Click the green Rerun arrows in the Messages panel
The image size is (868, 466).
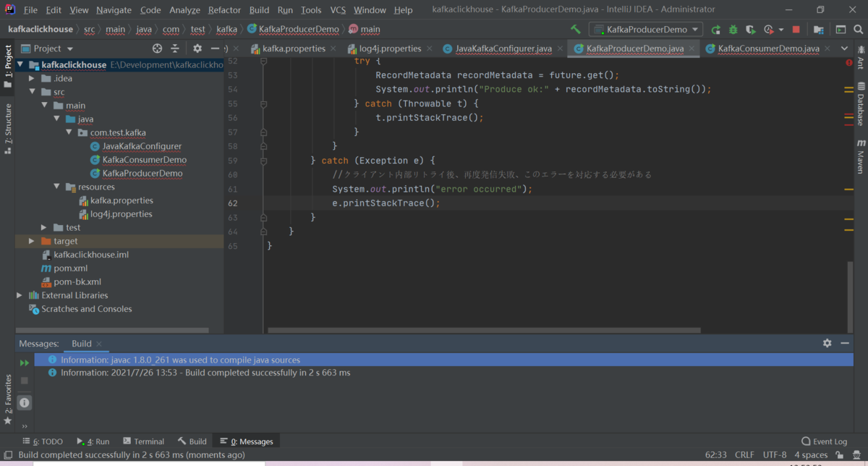[25, 363]
